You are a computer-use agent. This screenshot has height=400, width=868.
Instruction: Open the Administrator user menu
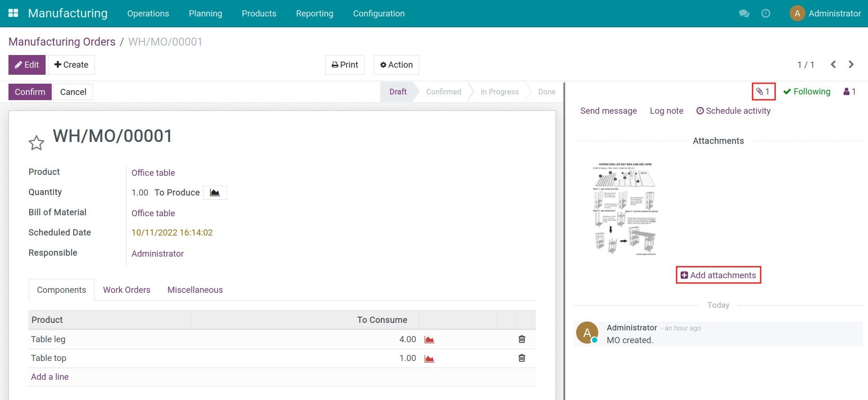click(x=825, y=14)
